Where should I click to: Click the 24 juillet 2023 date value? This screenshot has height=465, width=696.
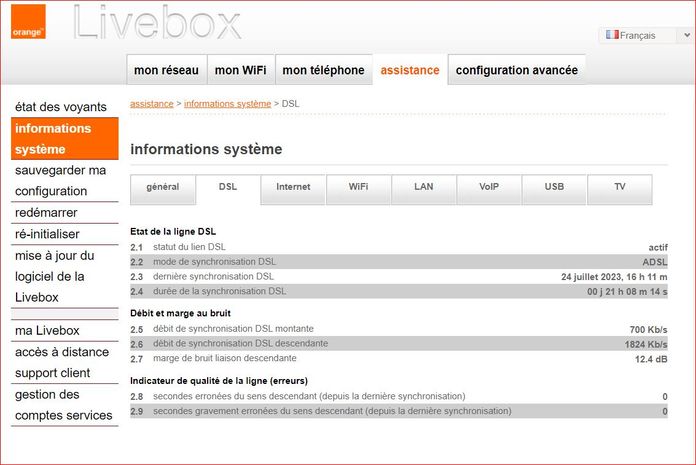[614, 277]
